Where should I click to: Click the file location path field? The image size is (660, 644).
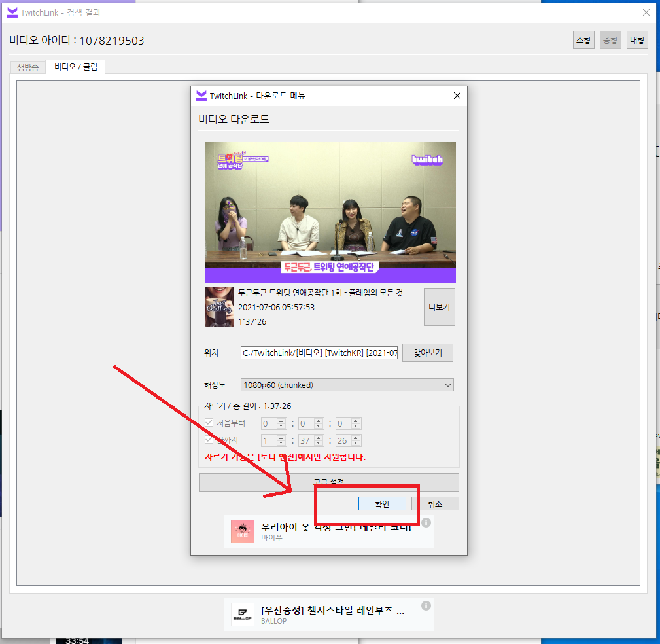point(319,353)
